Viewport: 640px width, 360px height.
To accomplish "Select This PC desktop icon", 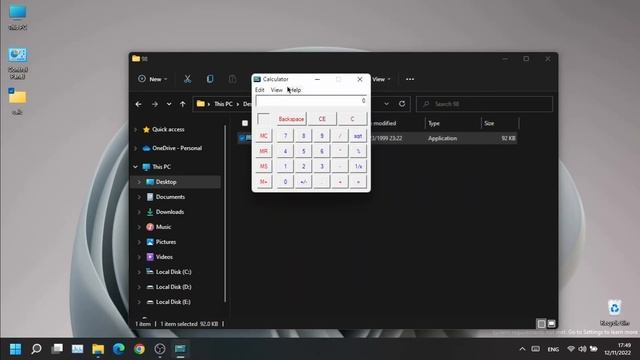I will click(x=18, y=17).
